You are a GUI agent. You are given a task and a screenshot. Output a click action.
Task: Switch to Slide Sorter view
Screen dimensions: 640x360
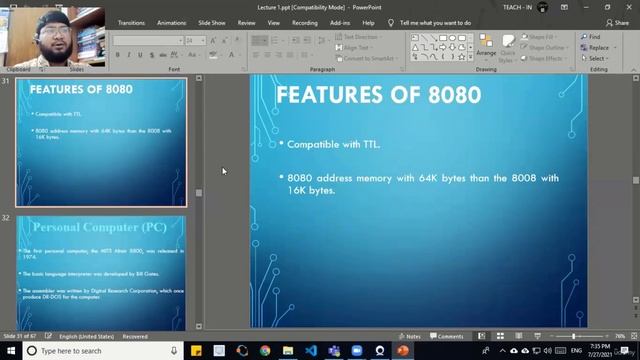tap(500, 336)
